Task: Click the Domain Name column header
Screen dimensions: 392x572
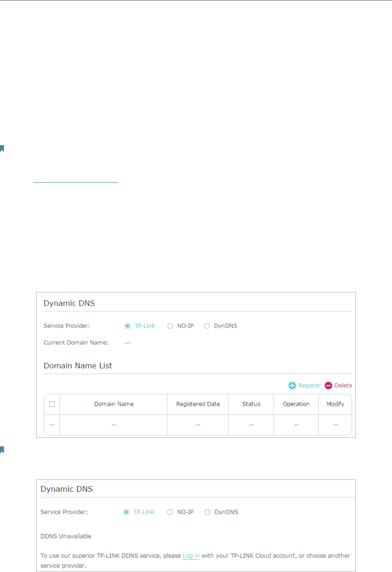Action: 114,404
